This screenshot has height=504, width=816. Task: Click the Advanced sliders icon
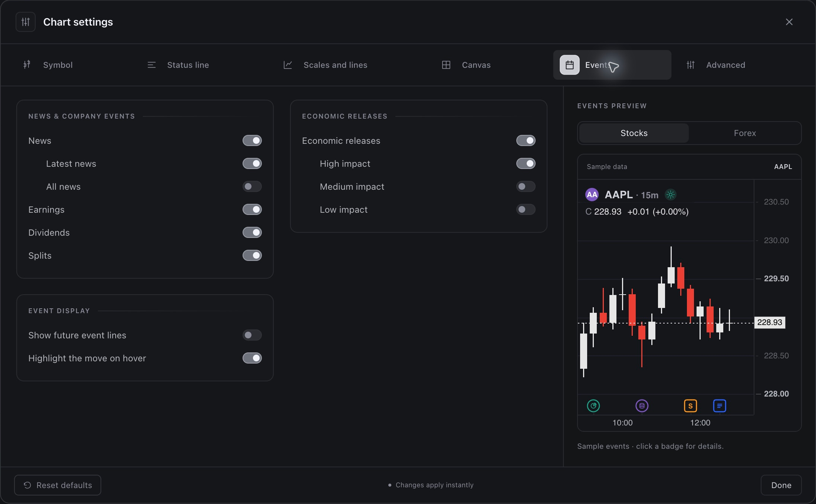690,65
